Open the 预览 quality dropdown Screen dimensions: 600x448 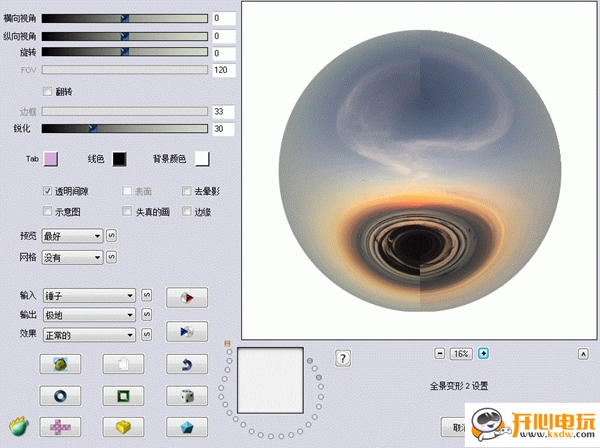pyautogui.click(x=72, y=236)
